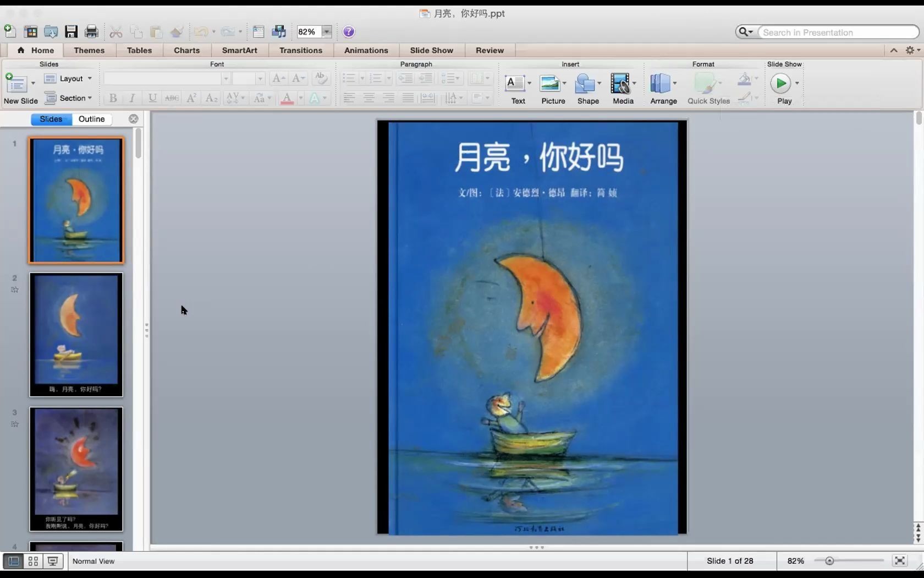924x578 pixels.
Task: Click the SmartArt ribbon tab
Action: point(240,50)
